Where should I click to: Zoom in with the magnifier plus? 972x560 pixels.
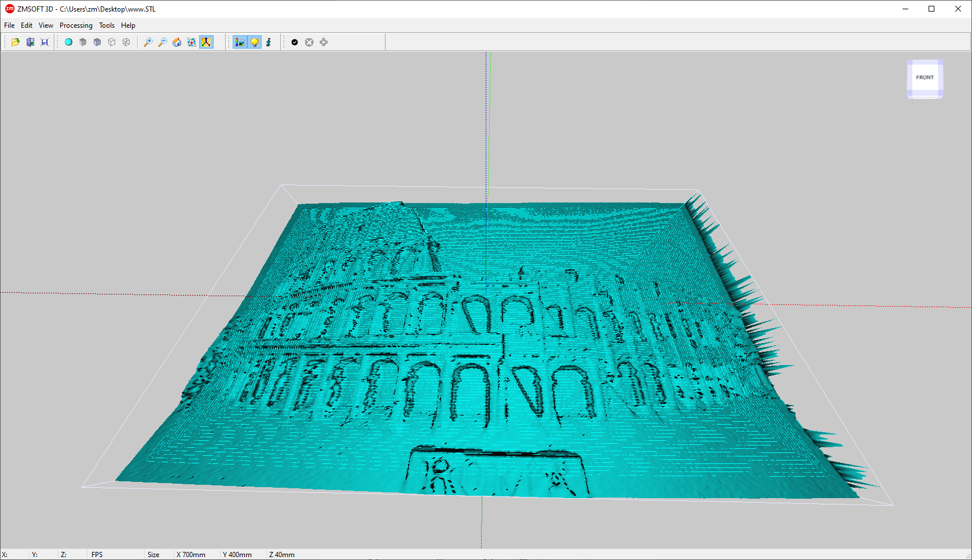coord(148,42)
